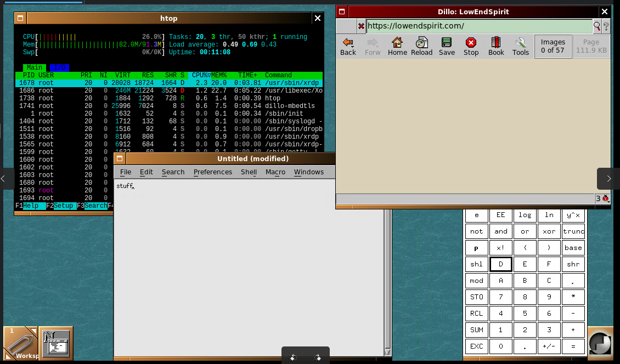
Task: Open the Preferences menu in the editor
Action: tap(212, 172)
